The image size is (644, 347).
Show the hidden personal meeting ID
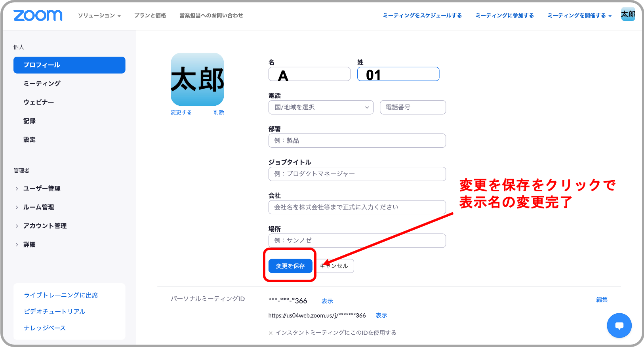coord(327,301)
